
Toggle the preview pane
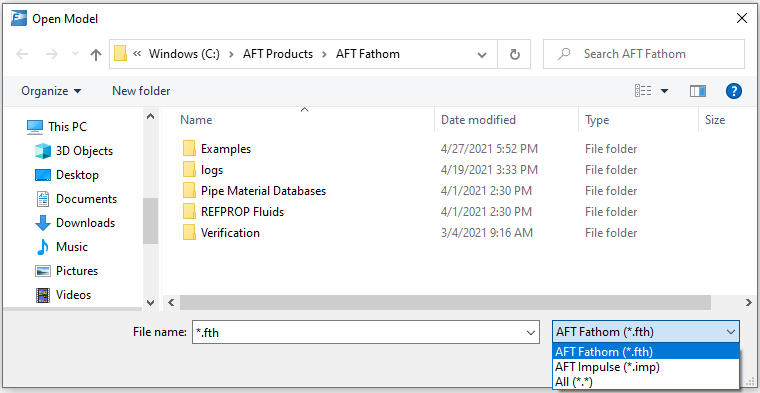(698, 91)
